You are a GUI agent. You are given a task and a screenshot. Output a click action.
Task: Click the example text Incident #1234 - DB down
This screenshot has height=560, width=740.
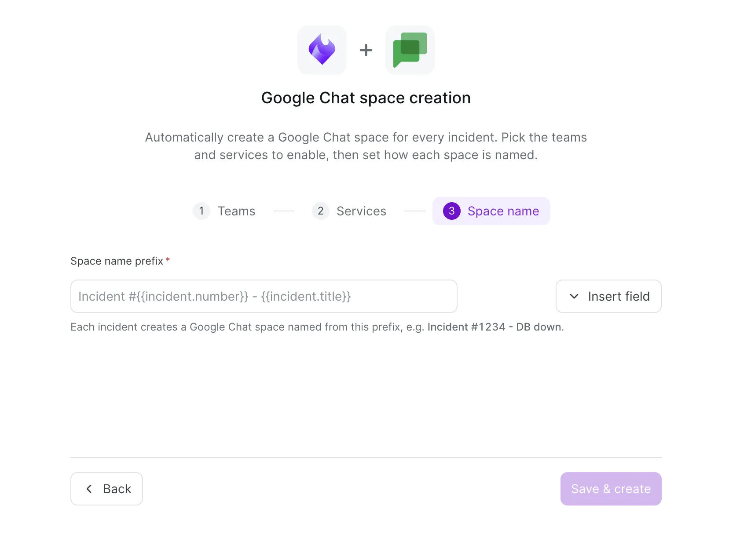495,327
